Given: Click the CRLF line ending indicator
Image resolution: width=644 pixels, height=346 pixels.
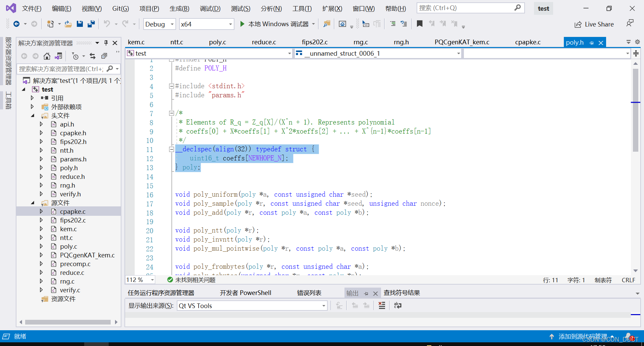Looking at the screenshot, I should 628,280.
